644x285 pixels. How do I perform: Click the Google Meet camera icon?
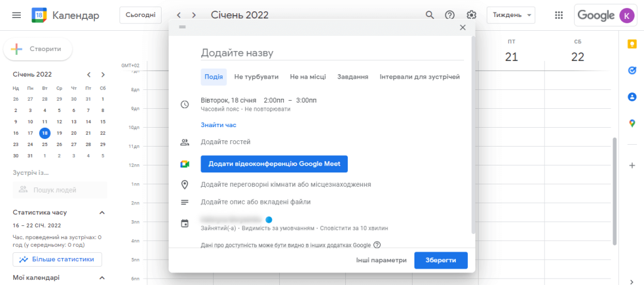(185, 164)
